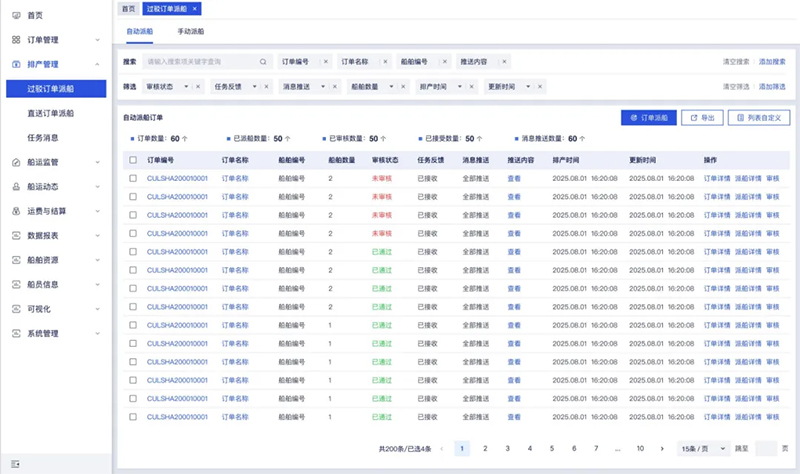Screen dimensions: 800x474
Task: Check the first order row checkbox
Action: pyautogui.click(x=133, y=178)
